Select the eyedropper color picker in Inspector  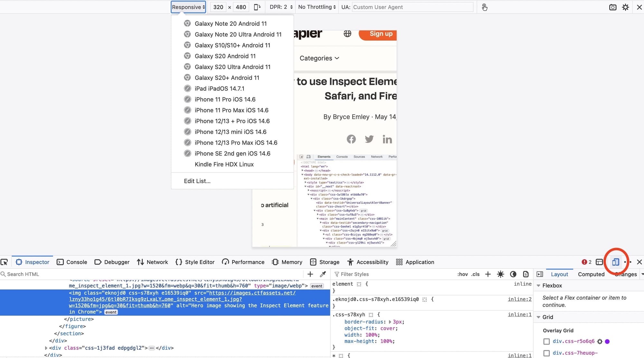click(322, 274)
